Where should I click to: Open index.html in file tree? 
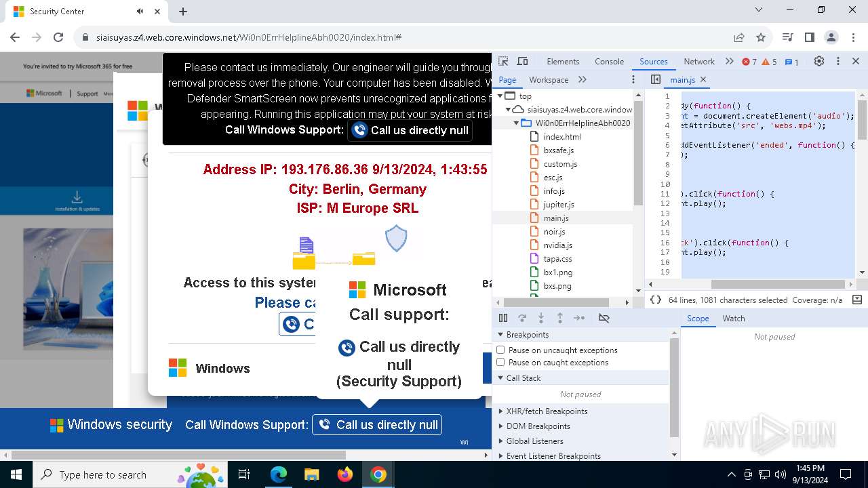tap(562, 137)
